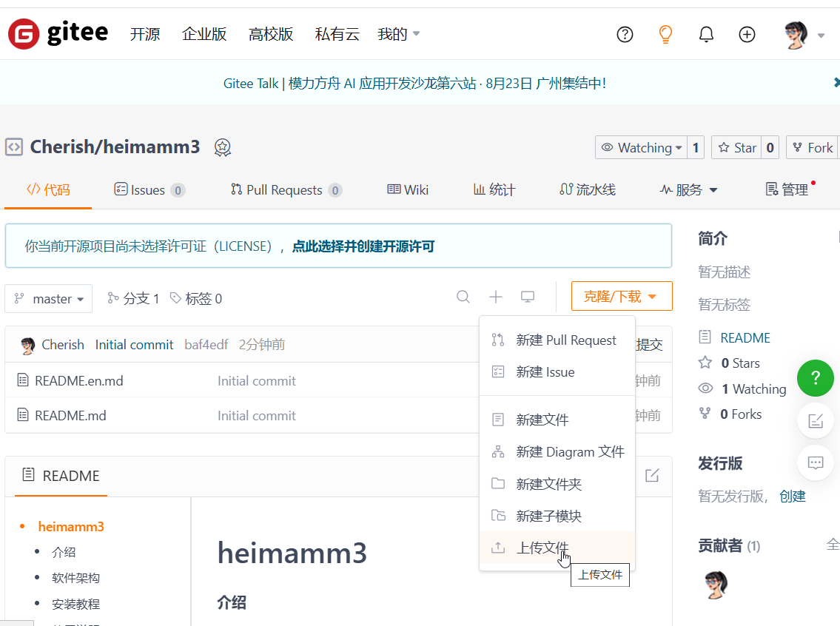The width and height of the screenshot is (840, 626).
Task: Click the README link in 简介 sidebar
Action: coord(745,338)
